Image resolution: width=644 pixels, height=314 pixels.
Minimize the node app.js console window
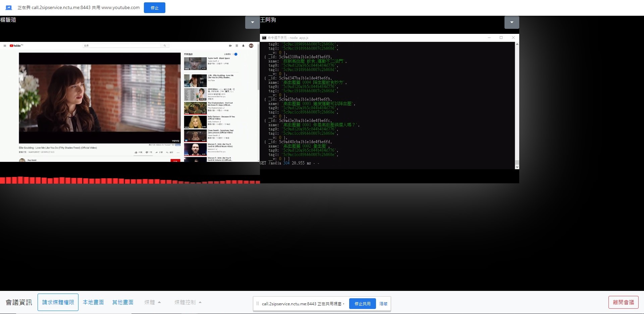point(489,38)
